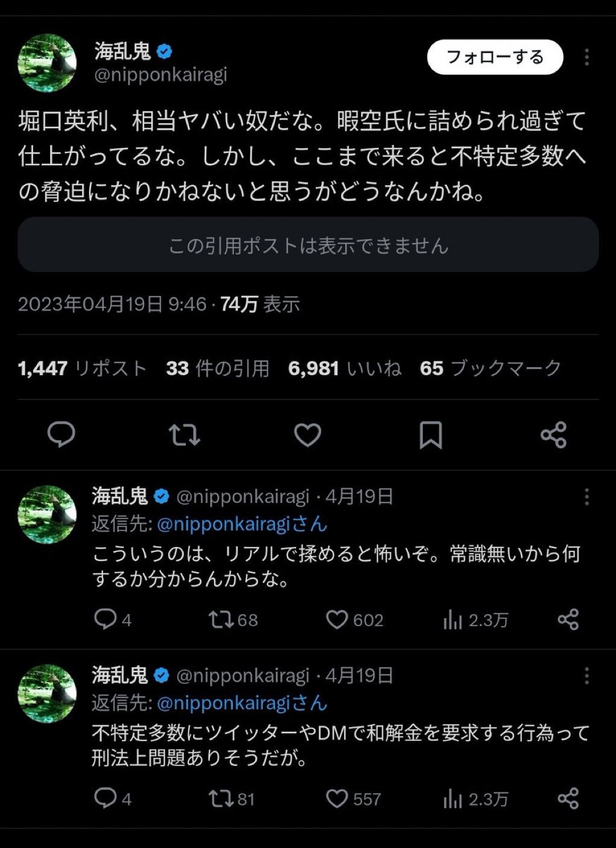Bookmark the main post
This screenshot has width=616, height=848.
click(430, 435)
